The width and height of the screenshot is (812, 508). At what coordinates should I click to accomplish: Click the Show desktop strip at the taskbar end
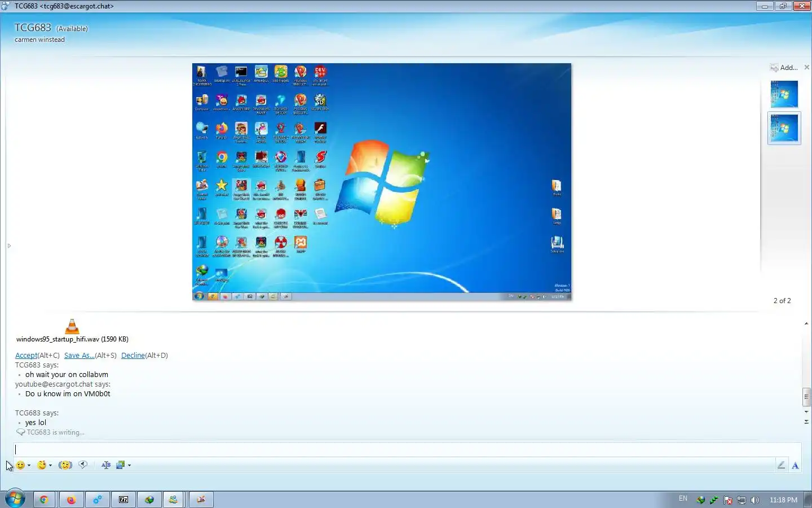click(808, 500)
